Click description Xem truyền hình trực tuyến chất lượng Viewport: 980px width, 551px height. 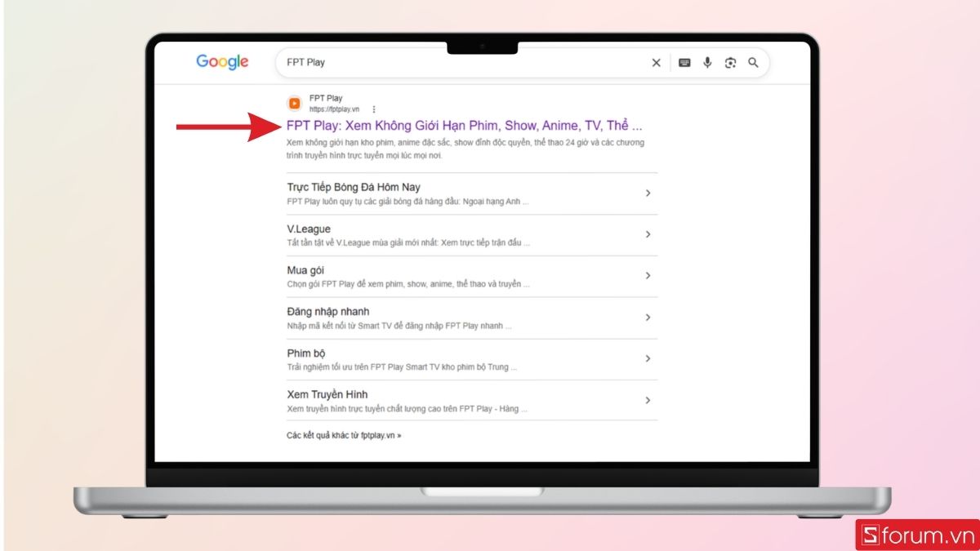coord(407,409)
